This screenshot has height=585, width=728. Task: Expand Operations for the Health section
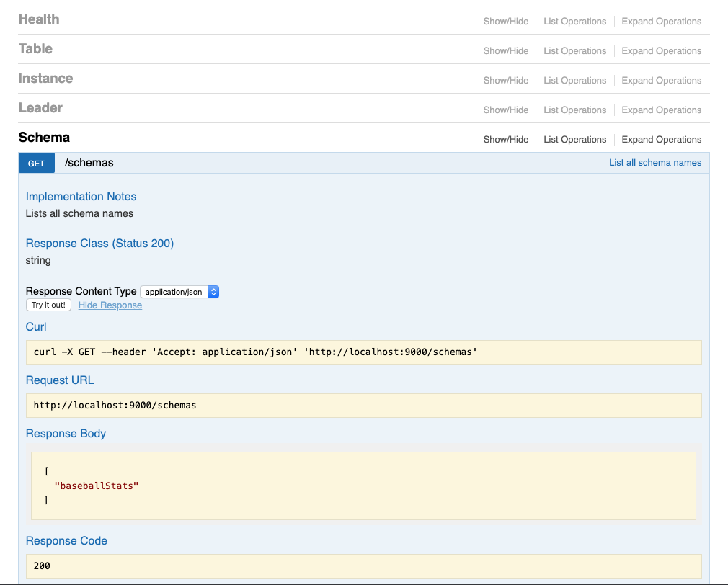(x=661, y=22)
